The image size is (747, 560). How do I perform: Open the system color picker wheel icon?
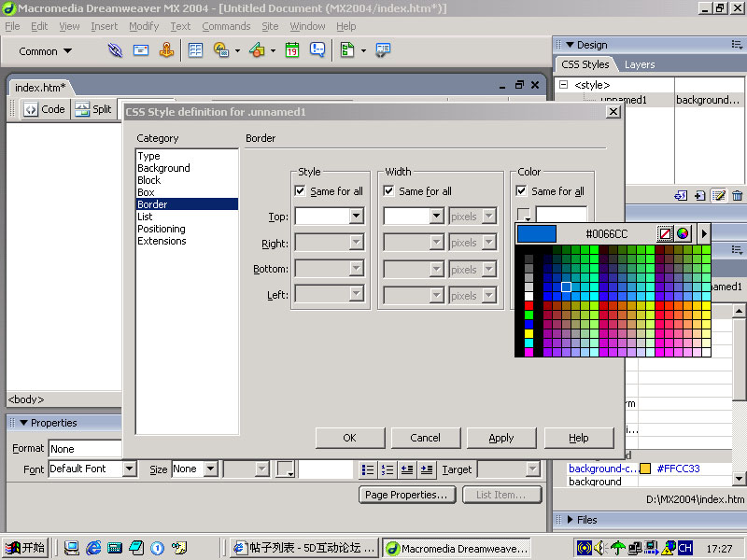coord(683,233)
